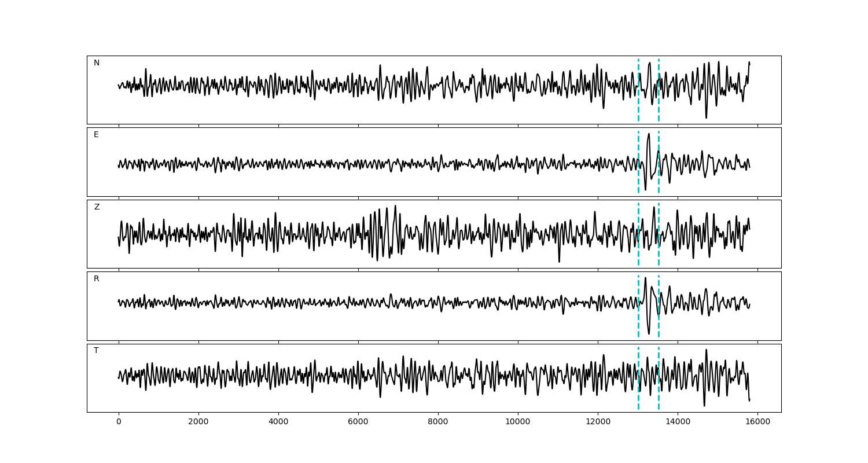
Task: Click the deepest trough in R waveform
Action: click(x=649, y=333)
